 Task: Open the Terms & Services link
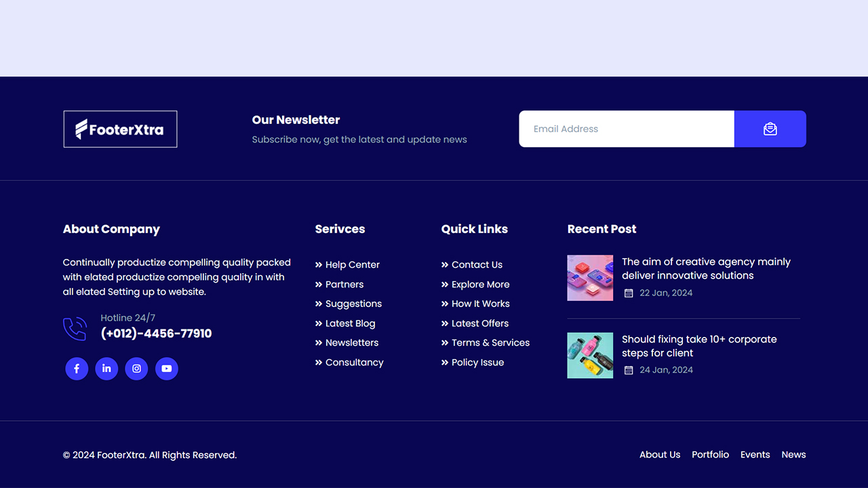[491, 342]
